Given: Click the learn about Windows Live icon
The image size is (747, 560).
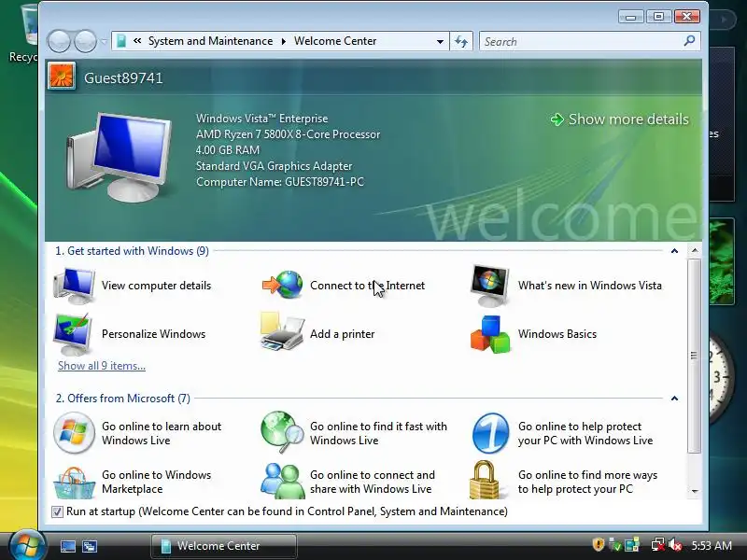Looking at the screenshot, I should point(74,433).
